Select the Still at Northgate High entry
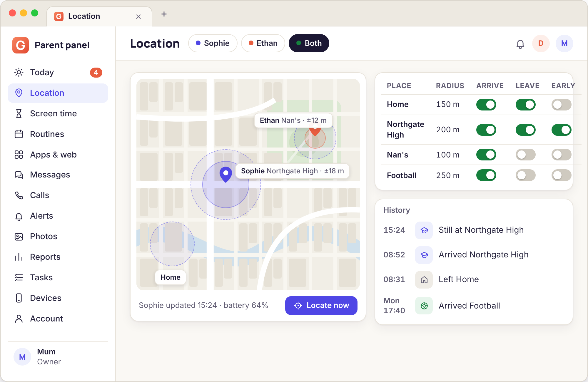The width and height of the screenshot is (588, 382). (x=474, y=230)
